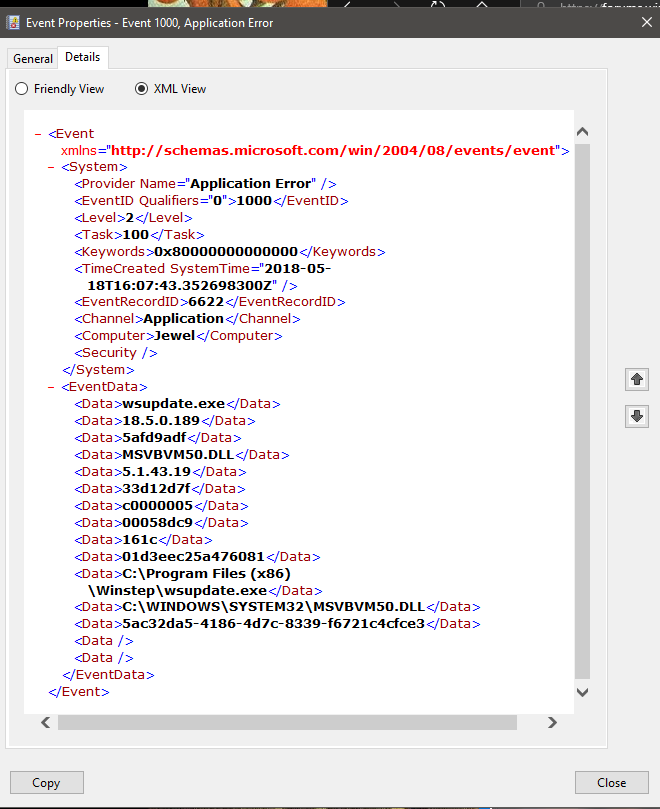Screen dimensions: 660x809
Task: Switch to the General tab
Action: click(x=33, y=59)
